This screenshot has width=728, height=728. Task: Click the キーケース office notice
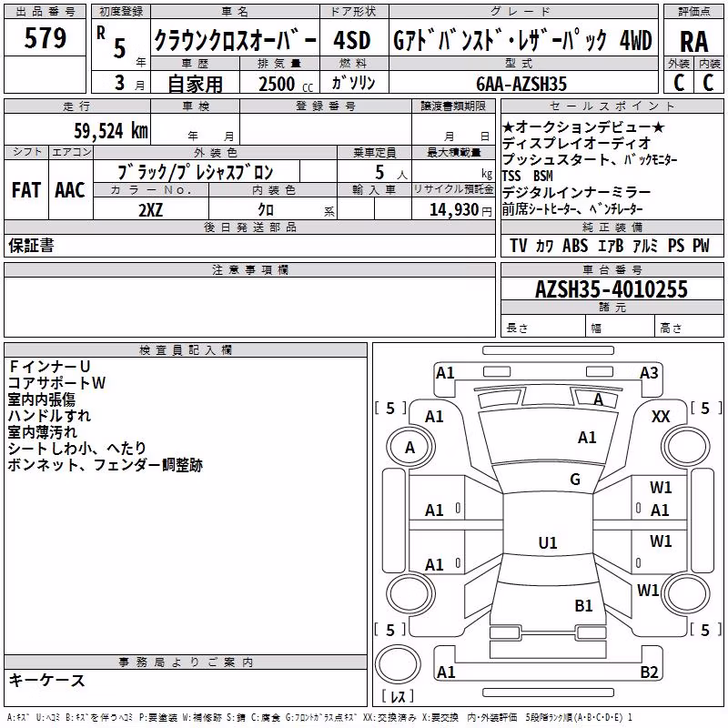46,681
